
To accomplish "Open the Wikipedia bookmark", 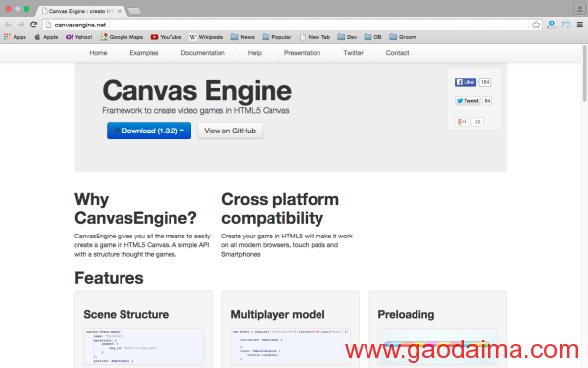I will (206, 37).
